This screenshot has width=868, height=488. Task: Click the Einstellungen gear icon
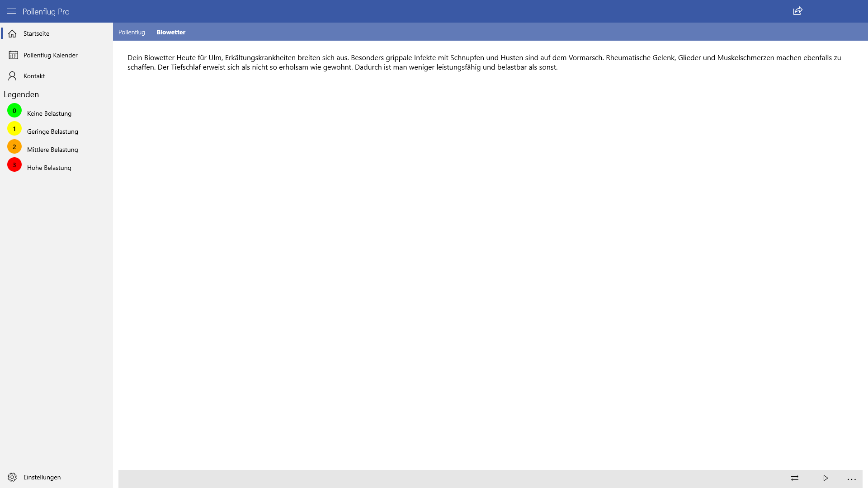pyautogui.click(x=12, y=477)
